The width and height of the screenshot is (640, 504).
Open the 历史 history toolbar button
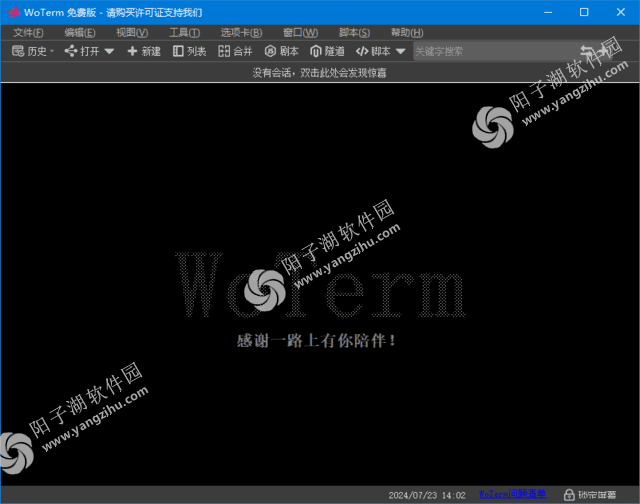(33, 51)
